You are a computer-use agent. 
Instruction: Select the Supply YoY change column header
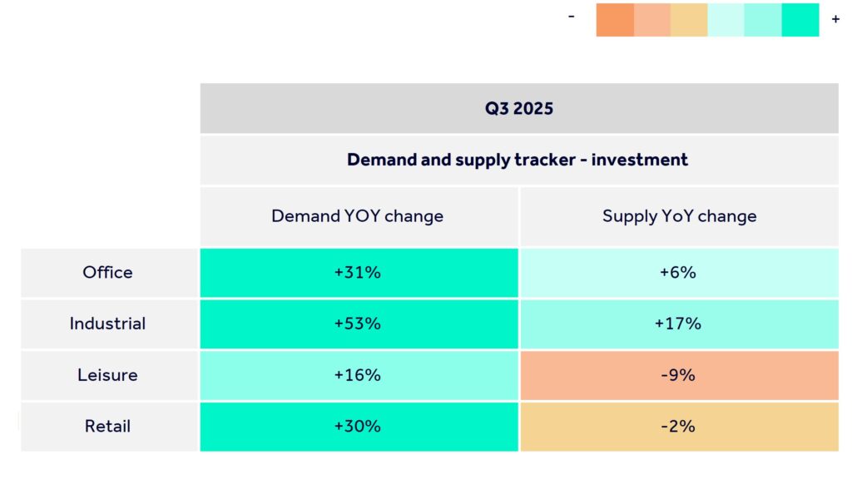tap(679, 216)
